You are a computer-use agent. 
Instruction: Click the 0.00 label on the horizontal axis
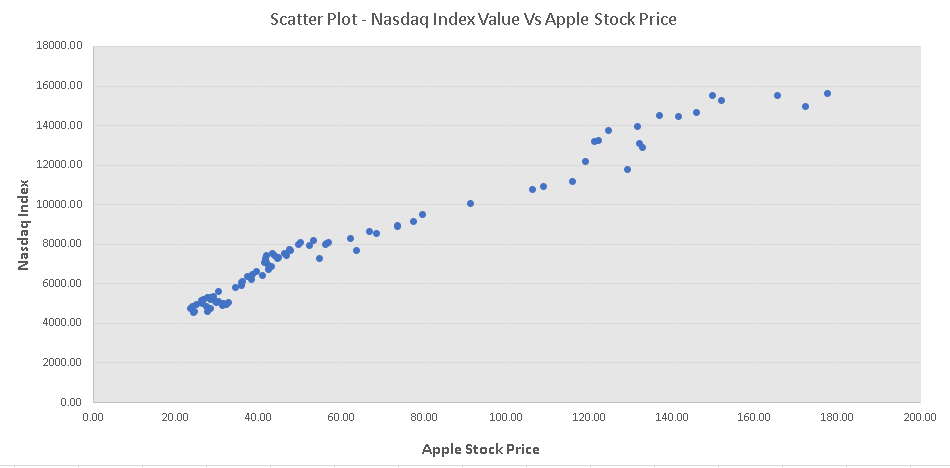coord(93,417)
